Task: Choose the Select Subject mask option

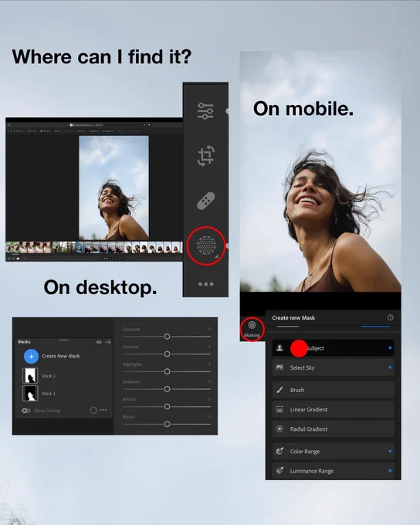Action: (334, 348)
